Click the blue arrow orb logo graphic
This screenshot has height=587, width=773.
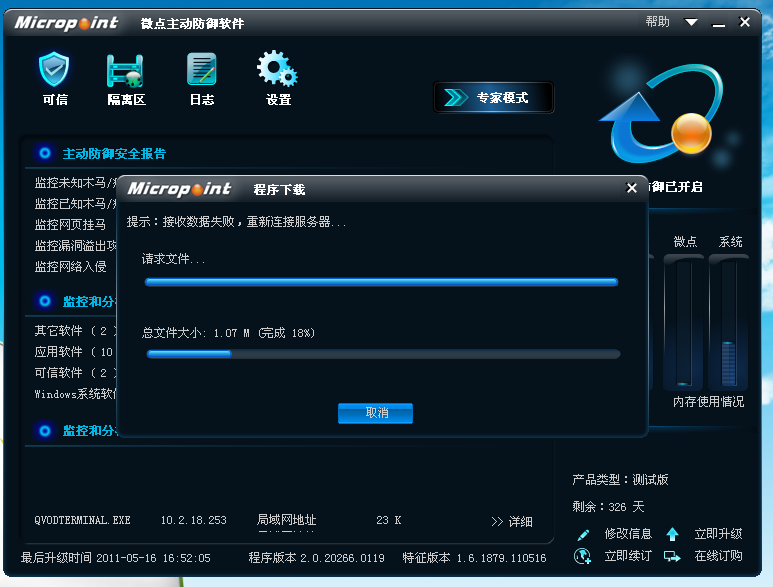click(x=662, y=114)
